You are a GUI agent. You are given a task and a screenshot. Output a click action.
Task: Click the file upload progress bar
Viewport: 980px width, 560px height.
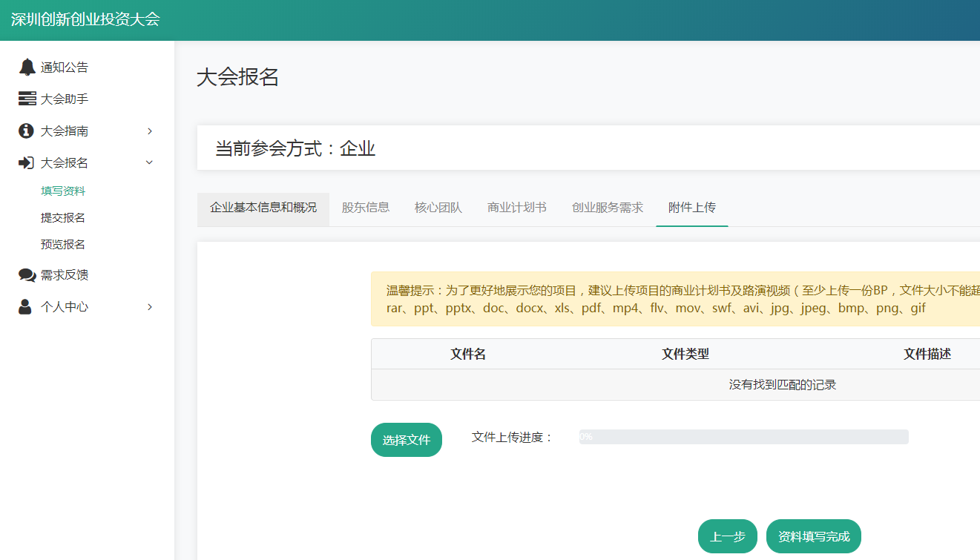point(743,437)
